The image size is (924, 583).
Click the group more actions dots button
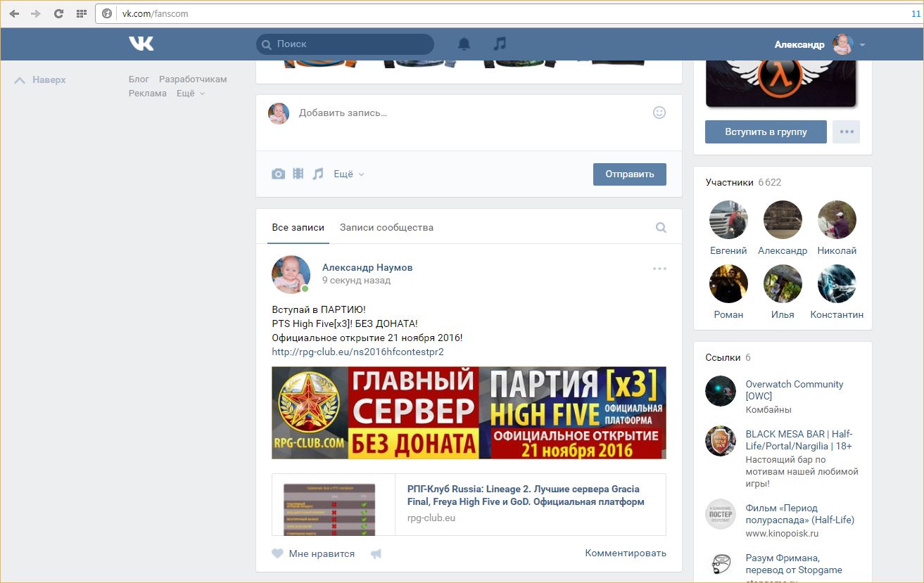tap(846, 132)
